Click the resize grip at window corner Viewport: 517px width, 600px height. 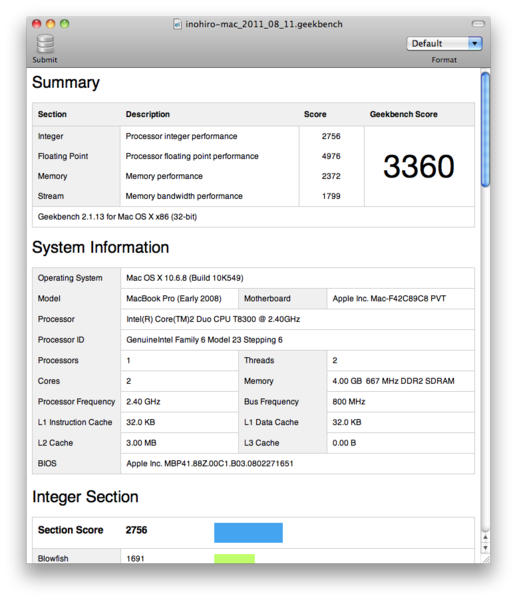[x=486, y=559]
